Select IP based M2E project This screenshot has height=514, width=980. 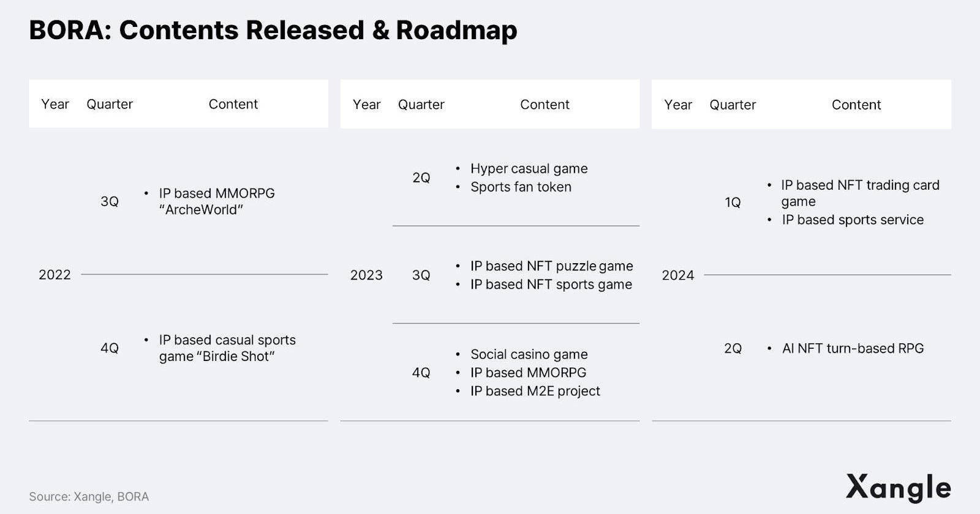535,391
